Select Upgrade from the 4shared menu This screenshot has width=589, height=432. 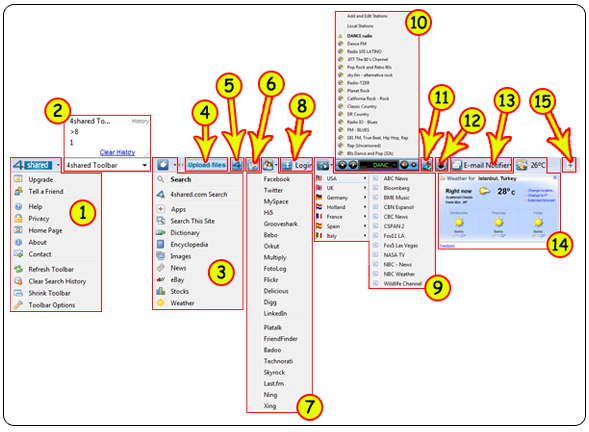click(41, 180)
